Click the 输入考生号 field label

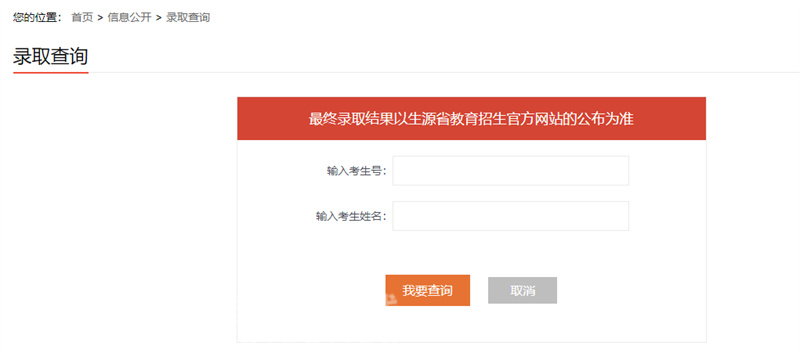tap(357, 171)
